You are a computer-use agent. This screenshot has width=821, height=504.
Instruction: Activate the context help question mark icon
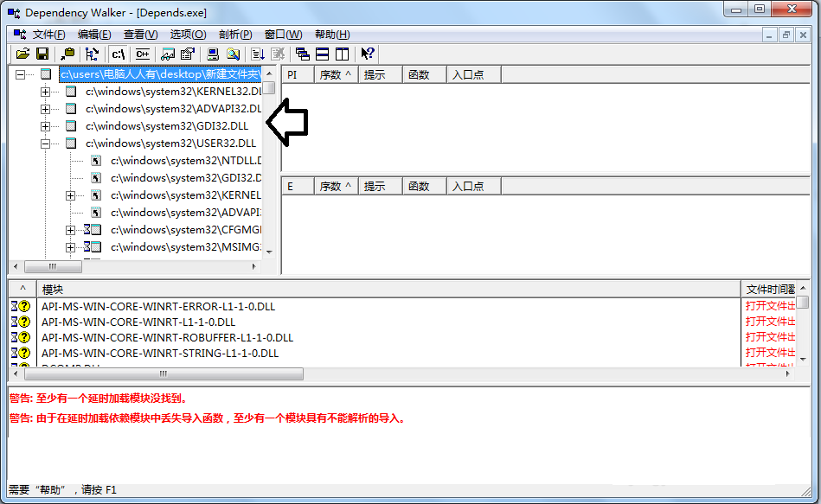coord(367,54)
